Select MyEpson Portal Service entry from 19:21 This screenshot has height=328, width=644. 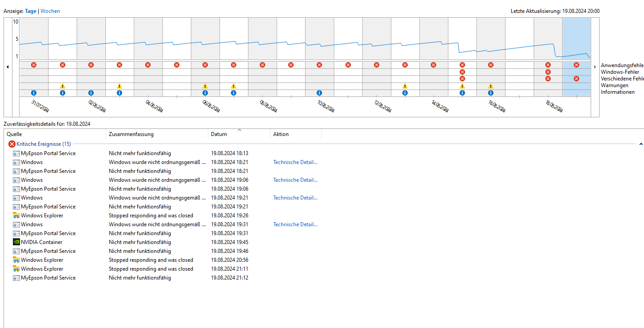[x=48, y=207]
